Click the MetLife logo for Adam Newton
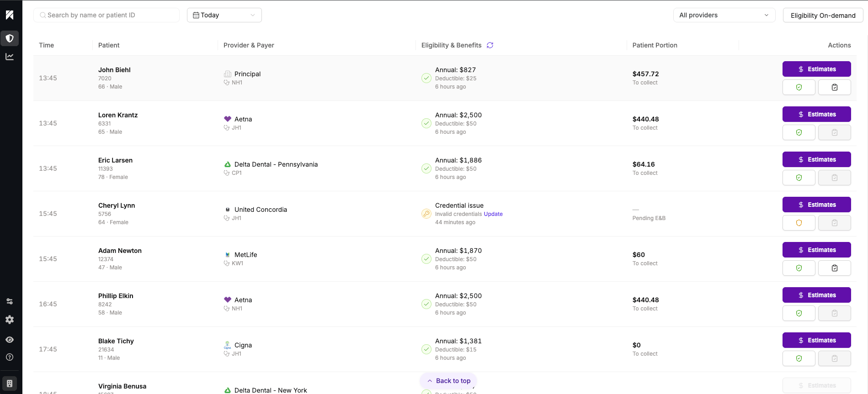 click(x=228, y=255)
